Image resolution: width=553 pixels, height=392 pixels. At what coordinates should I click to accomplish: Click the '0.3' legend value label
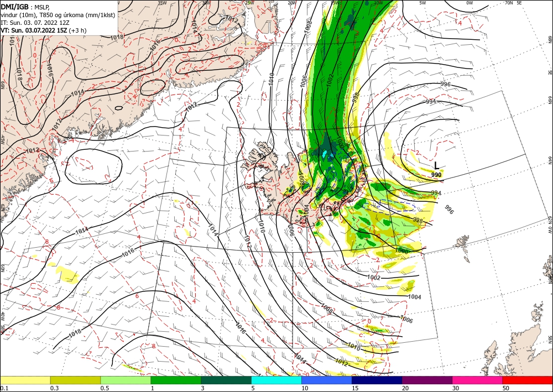pos(54,388)
